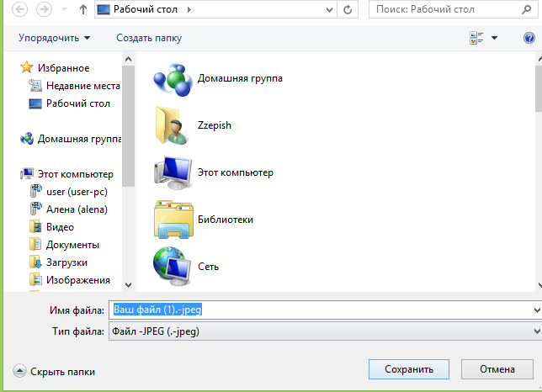Open help with the question mark icon
542x392 pixels.
(x=529, y=37)
